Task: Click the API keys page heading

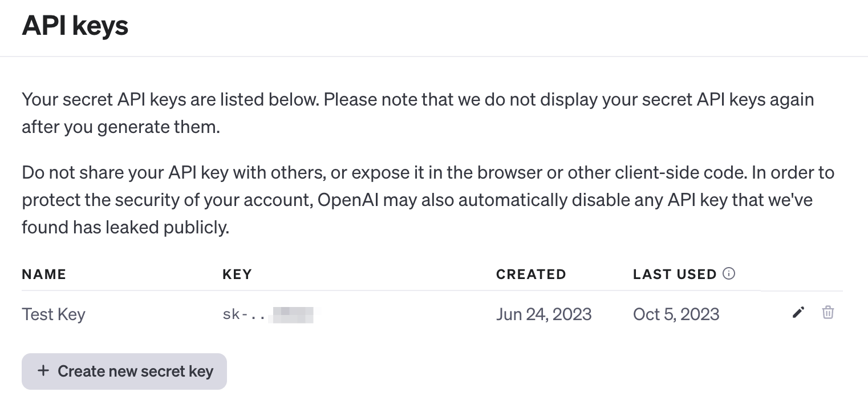Action: coord(75,26)
